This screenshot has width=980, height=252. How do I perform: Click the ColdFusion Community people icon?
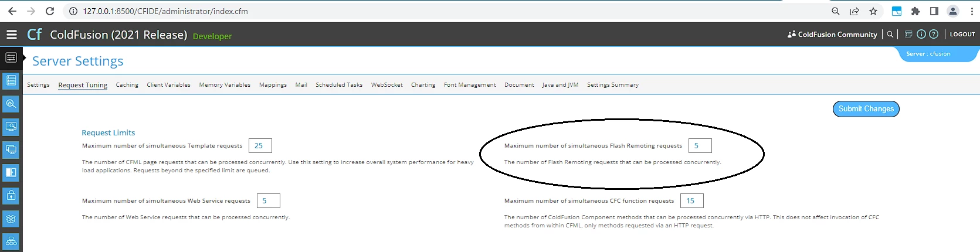792,35
